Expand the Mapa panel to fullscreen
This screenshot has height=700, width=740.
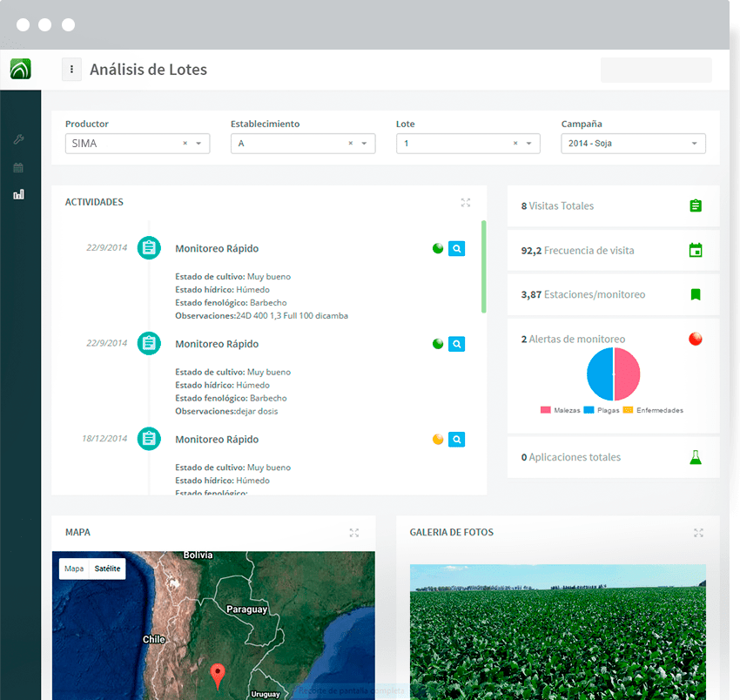point(354,533)
